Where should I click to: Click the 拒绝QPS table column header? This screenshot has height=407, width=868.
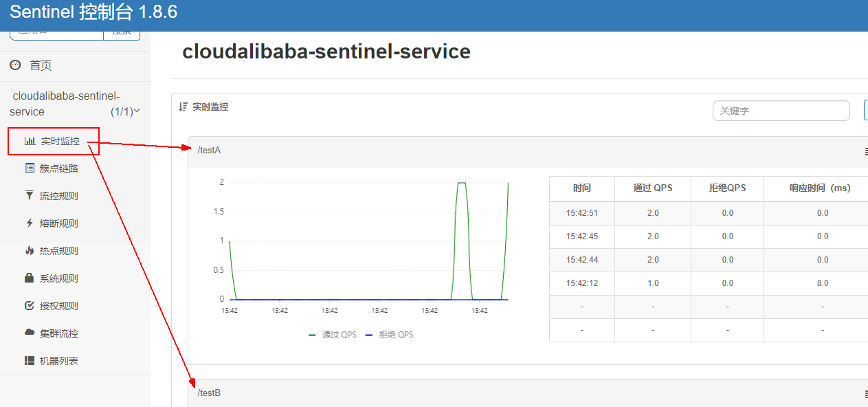[x=727, y=188]
